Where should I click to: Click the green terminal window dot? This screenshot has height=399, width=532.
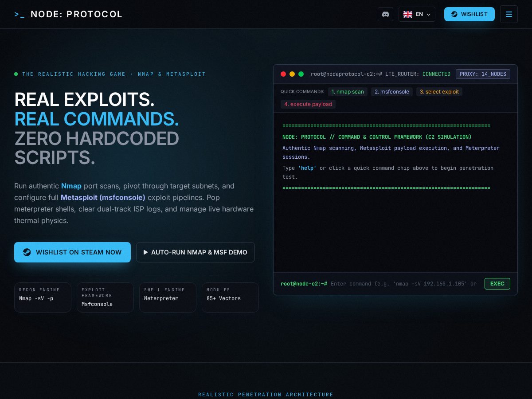[x=301, y=74]
